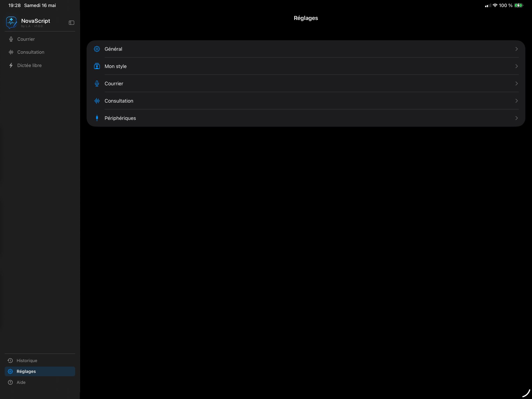Open the Général settings label

(x=113, y=49)
